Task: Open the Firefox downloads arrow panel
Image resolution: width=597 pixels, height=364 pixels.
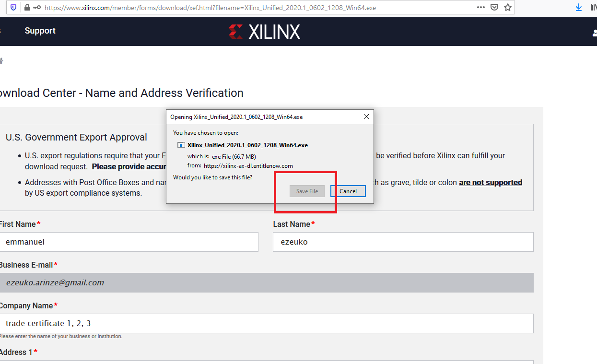Action: point(579,8)
